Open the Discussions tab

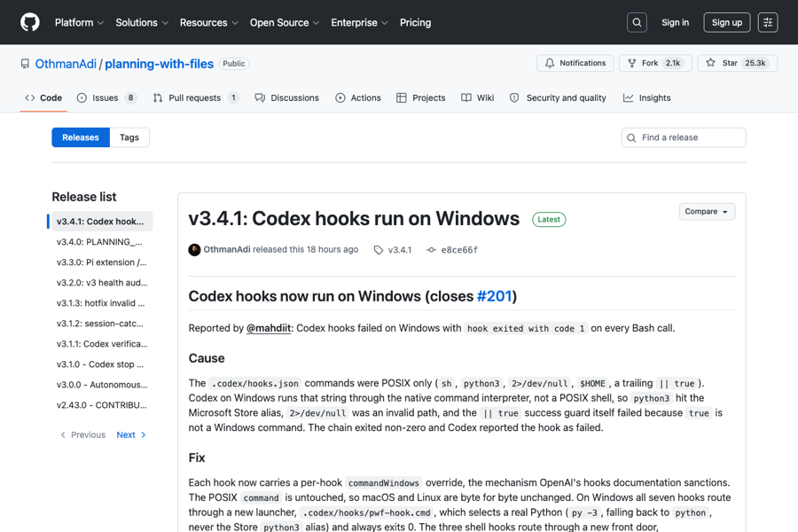(x=287, y=98)
